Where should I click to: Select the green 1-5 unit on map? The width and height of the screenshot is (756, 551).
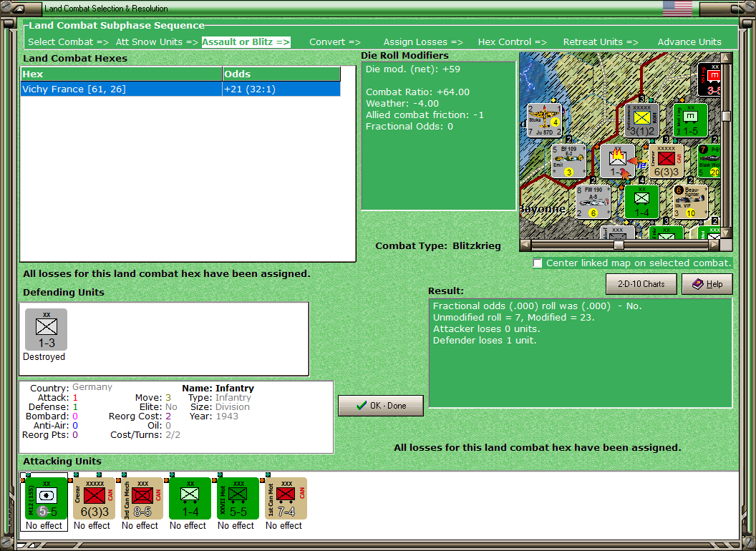(x=690, y=120)
